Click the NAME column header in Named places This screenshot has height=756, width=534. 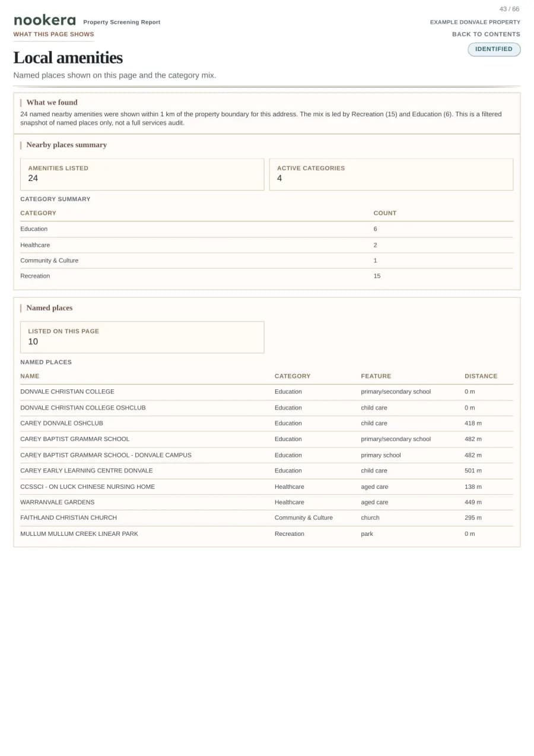30,376
